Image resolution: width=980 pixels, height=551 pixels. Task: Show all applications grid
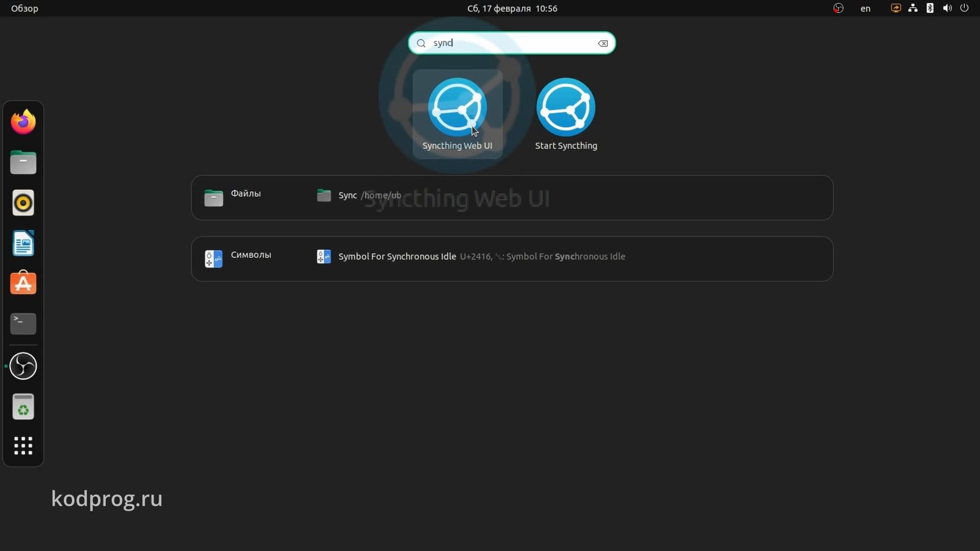pos(23,446)
